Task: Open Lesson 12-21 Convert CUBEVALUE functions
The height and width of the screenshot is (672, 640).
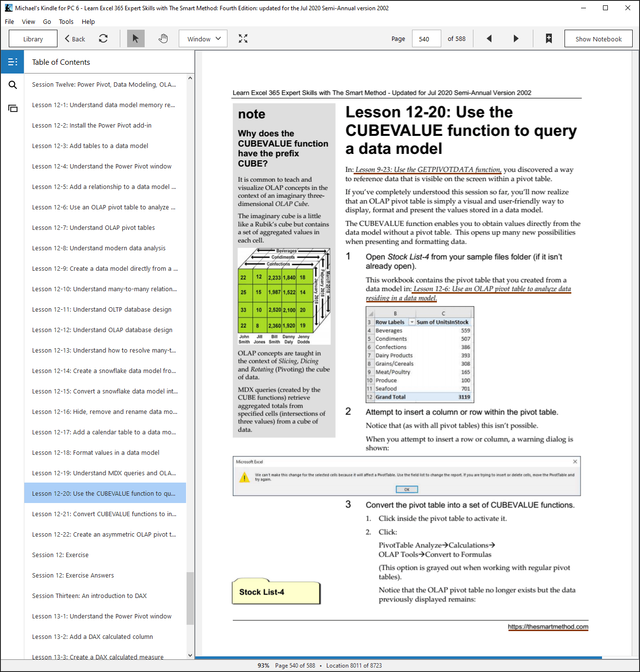Action: [x=105, y=514]
